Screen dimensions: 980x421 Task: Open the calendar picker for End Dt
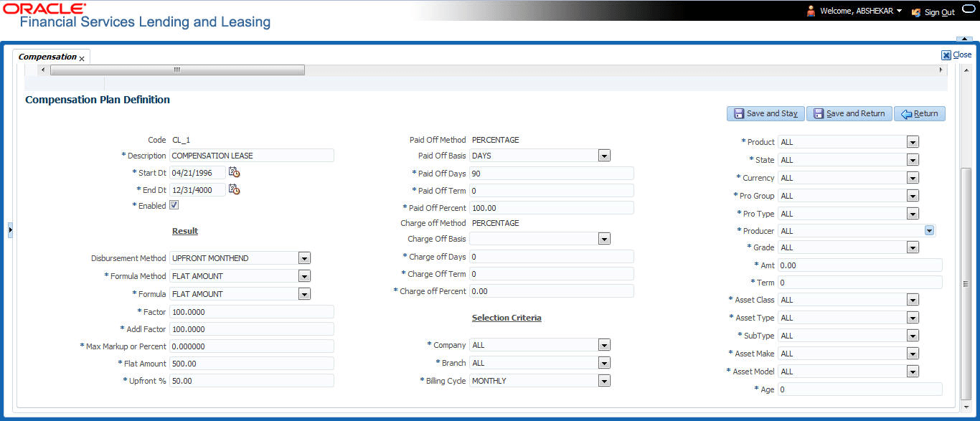tap(234, 189)
